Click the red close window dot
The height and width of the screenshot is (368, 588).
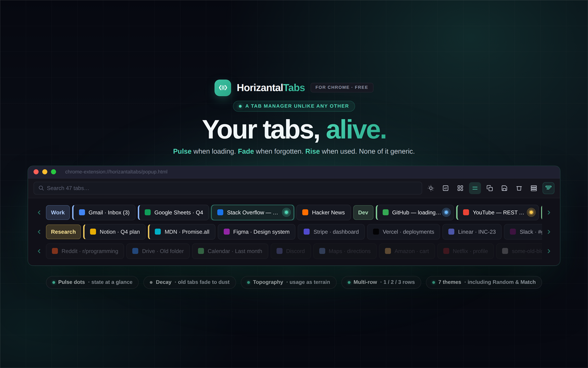click(x=36, y=172)
